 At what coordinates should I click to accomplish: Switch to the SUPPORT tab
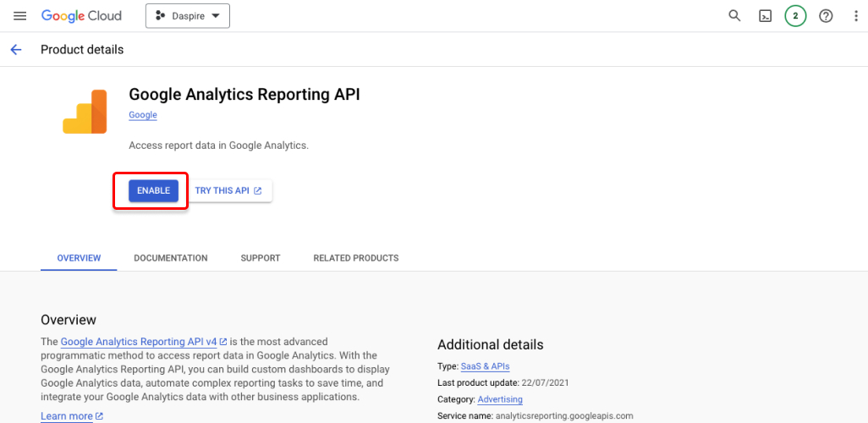(x=261, y=258)
